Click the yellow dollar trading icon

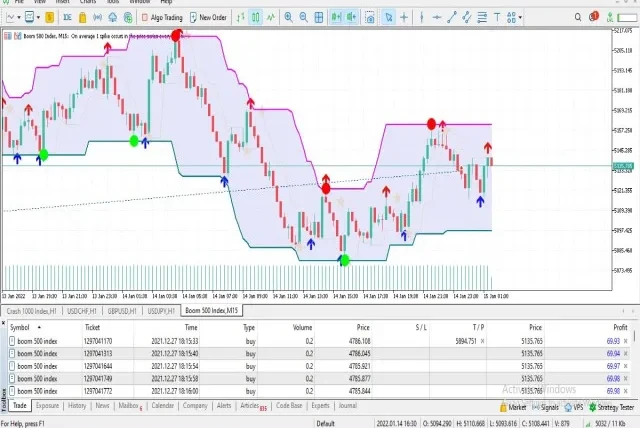[x=50, y=18]
